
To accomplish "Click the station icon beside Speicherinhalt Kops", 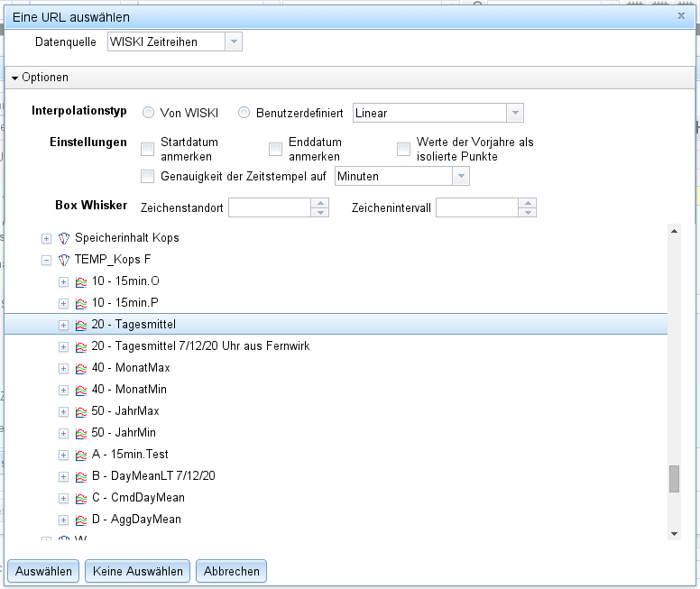I will 64,238.
